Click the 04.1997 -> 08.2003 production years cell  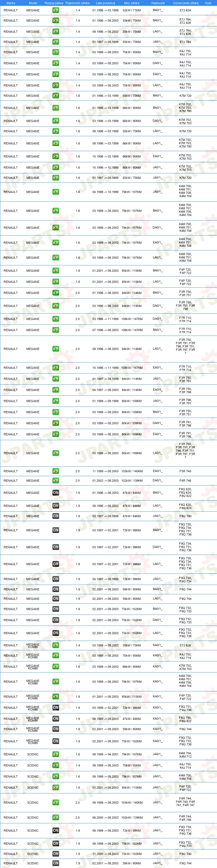click(x=105, y=390)
